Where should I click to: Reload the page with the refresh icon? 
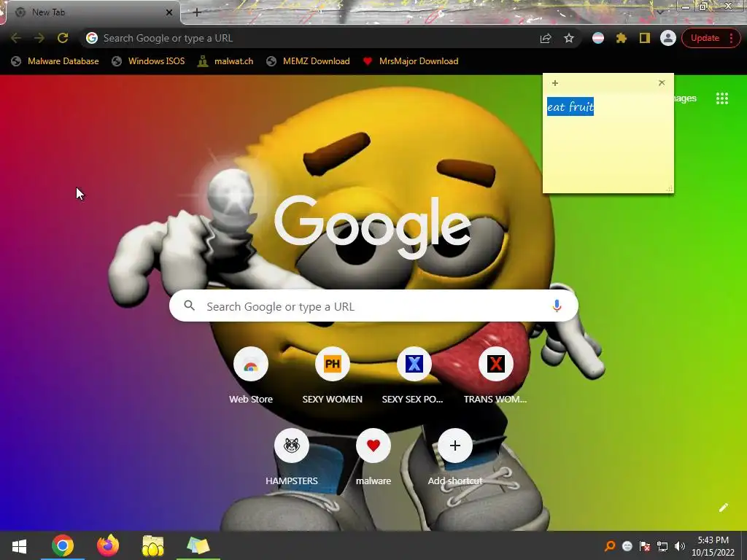[x=63, y=38]
